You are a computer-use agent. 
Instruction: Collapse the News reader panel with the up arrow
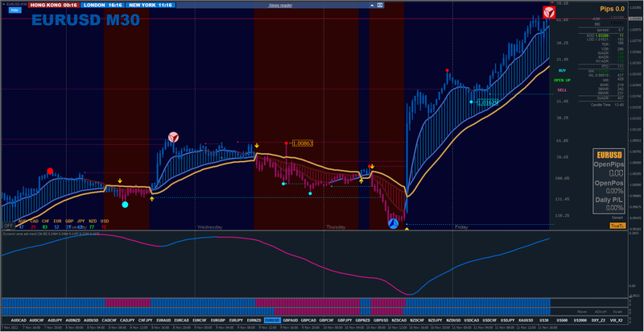[372, 6]
